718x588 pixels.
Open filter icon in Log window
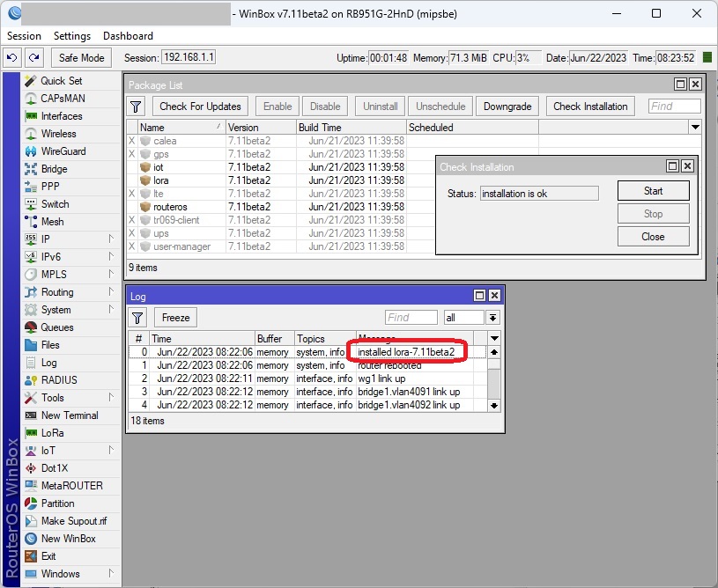[137, 318]
